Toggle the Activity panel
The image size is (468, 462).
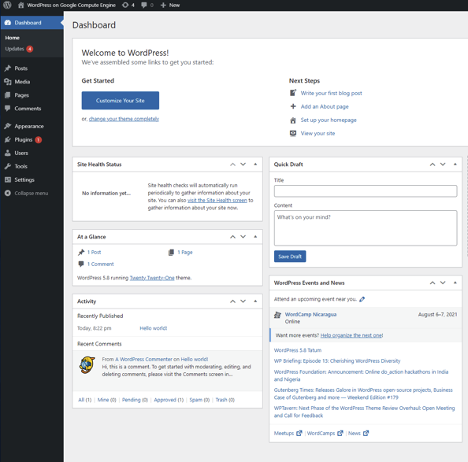click(x=255, y=301)
